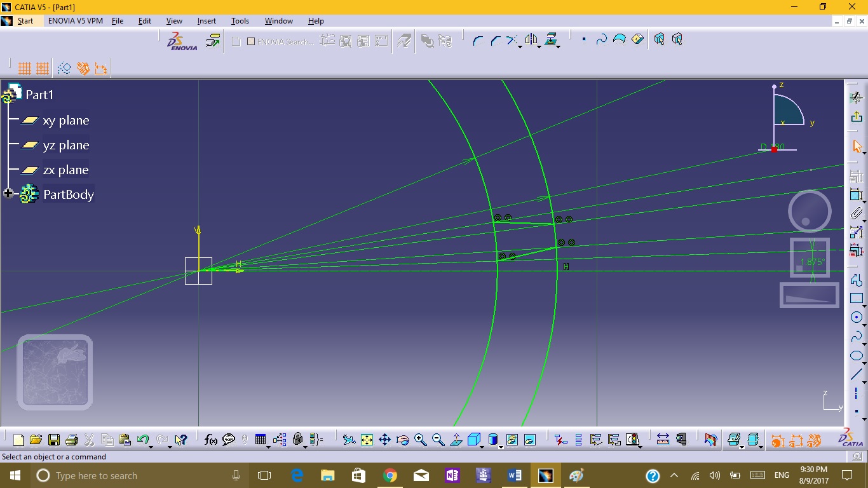Screen dimensions: 868x488
Task: Click the Fit All In icon
Action: (x=367, y=440)
